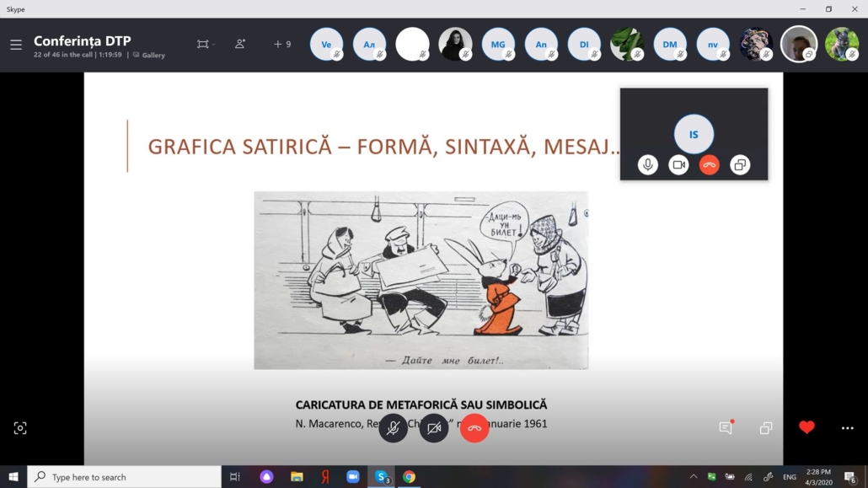The height and width of the screenshot is (488, 868).
Task: Open Google Chrome from taskbar
Action: tap(409, 476)
